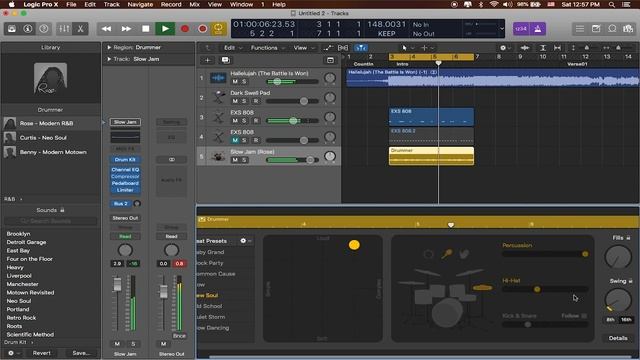The width and height of the screenshot is (640, 360).
Task: Toggle the 16th swing button
Action: coord(626,320)
